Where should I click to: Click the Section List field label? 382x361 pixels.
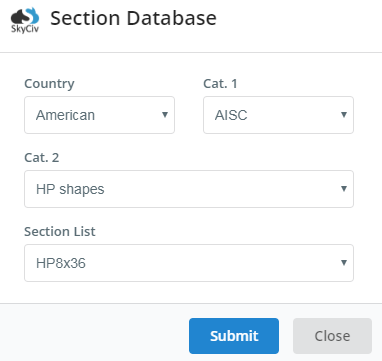point(60,232)
